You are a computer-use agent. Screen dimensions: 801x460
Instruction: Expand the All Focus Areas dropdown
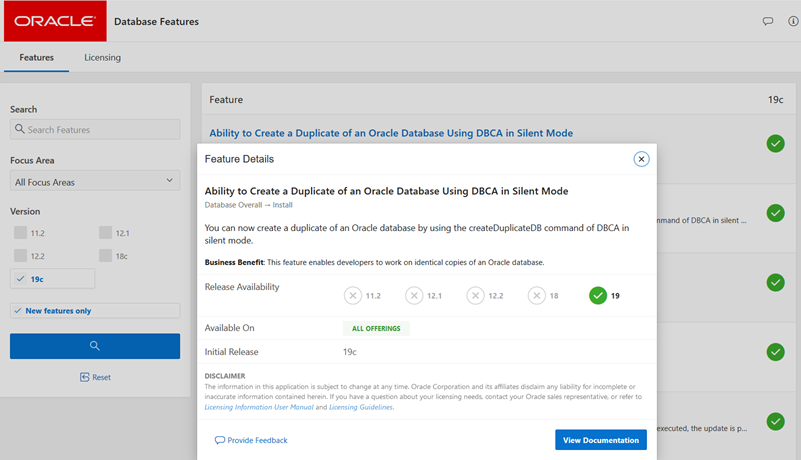click(x=95, y=182)
